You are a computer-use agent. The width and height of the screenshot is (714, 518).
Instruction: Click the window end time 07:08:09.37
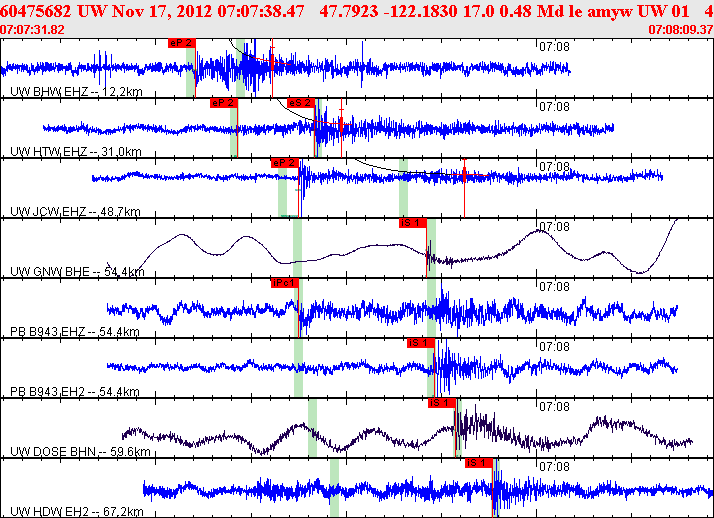681,30
